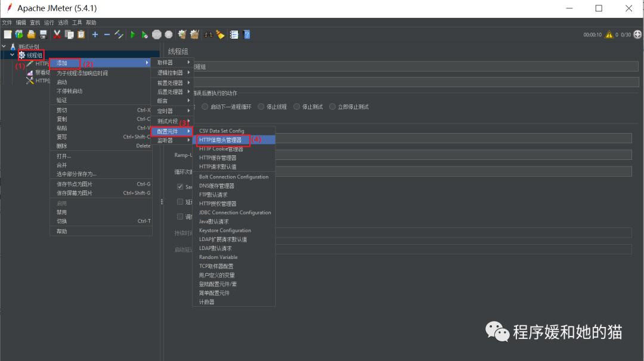
Task: Collapse the 线程组 tree node arrow
Action: (x=12, y=55)
